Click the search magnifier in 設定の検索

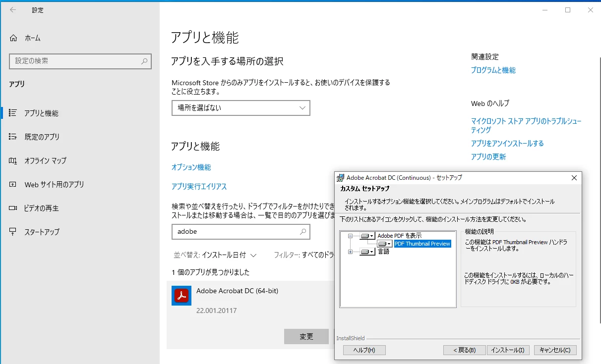(144, 61)
